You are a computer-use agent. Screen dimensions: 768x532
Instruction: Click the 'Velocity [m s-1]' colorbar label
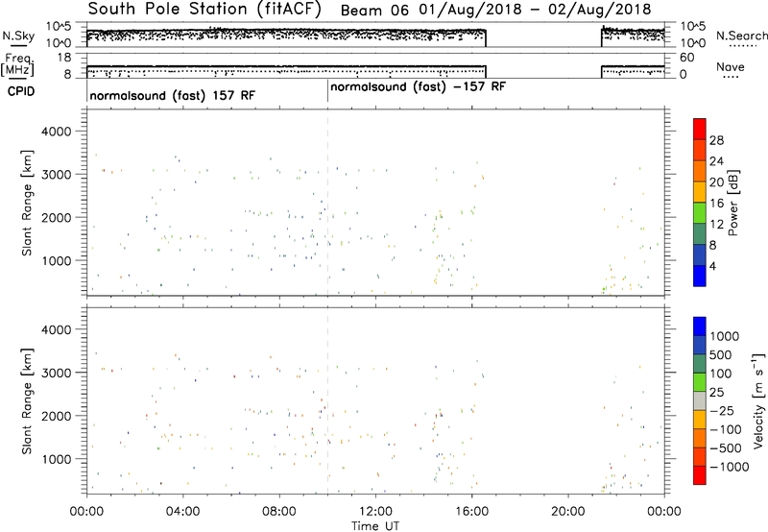point(758,400)
